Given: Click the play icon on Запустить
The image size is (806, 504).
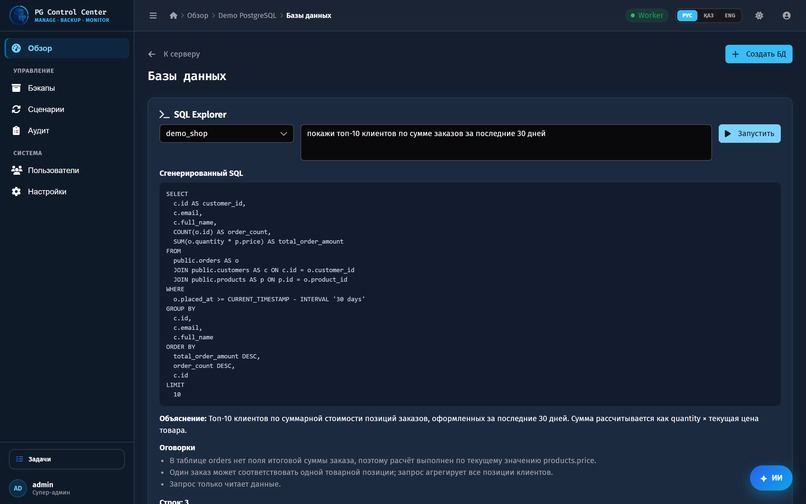Looking at the screenshot, I should [x=727, y=134].
